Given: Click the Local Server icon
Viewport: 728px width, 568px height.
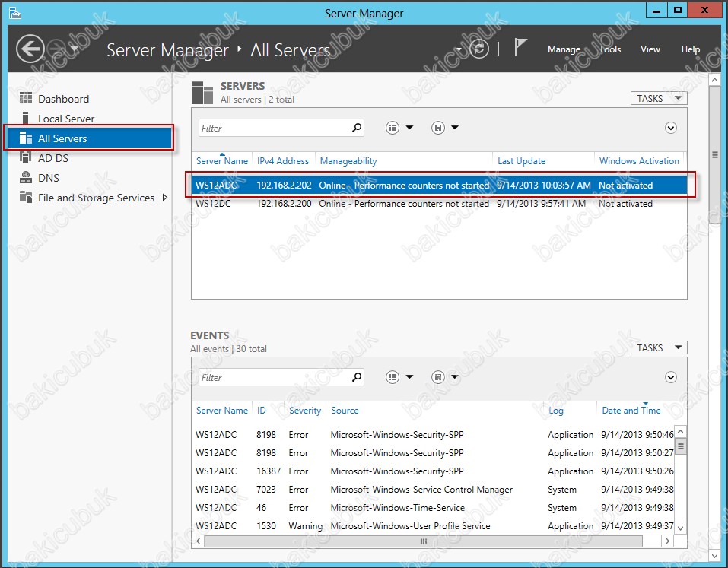Looking at the screenshot, I should pos(26,119).
